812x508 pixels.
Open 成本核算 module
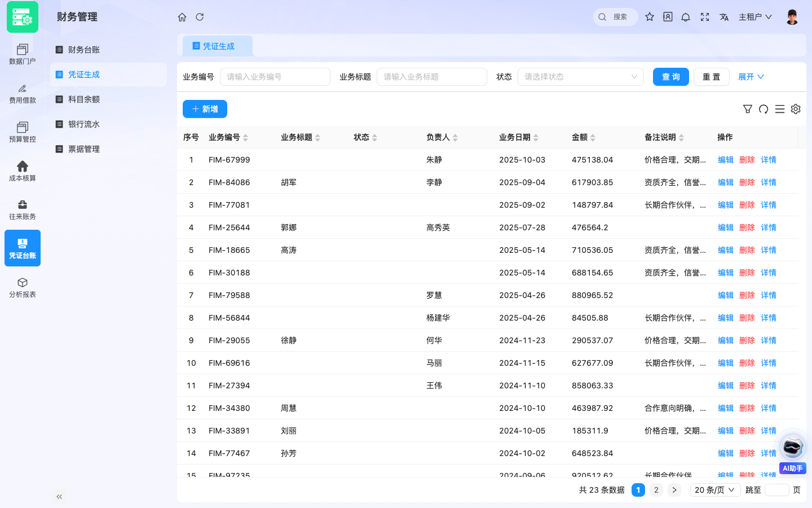point(23,171)
